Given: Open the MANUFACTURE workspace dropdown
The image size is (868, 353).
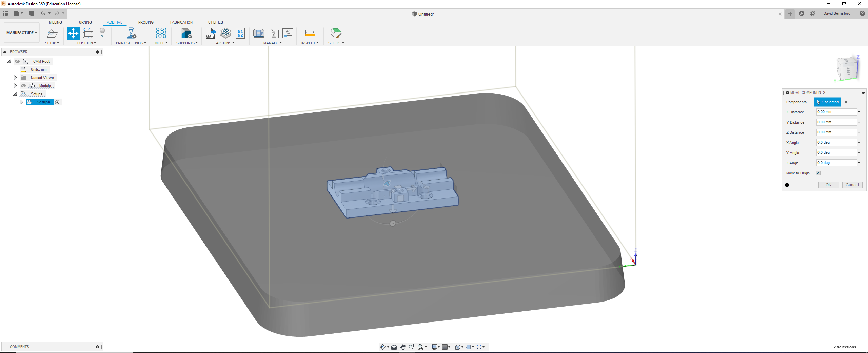Looking at the screenshot, I should click(21, 33).
